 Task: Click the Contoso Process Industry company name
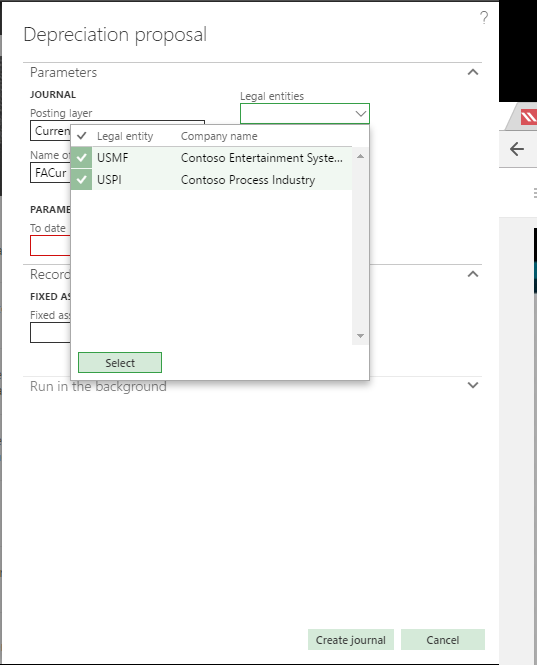click(248, 180)
